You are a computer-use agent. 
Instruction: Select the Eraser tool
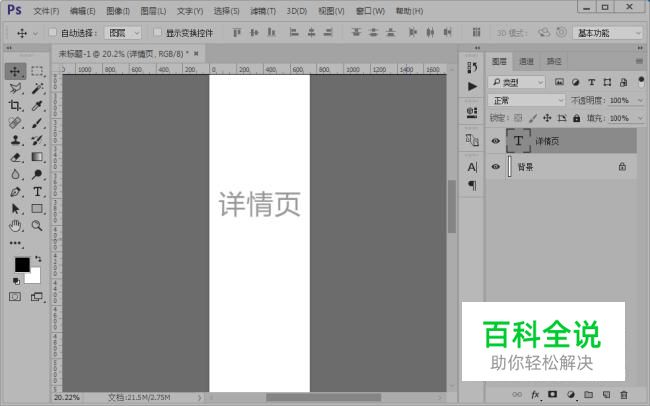15,157
